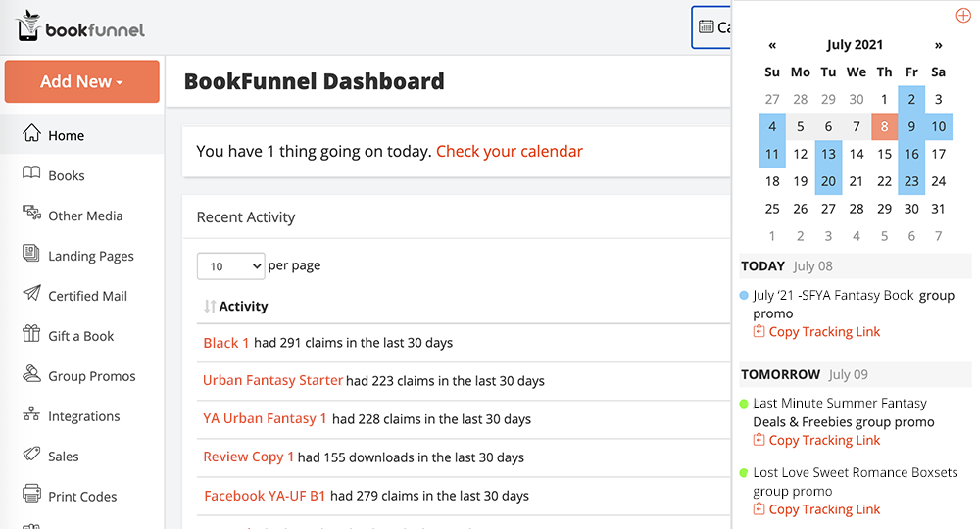The width and height of the screenshot is (980, 529).
Task: Copy Tracking Link for Last Minute Summer Fantasy
Action: 824,440
